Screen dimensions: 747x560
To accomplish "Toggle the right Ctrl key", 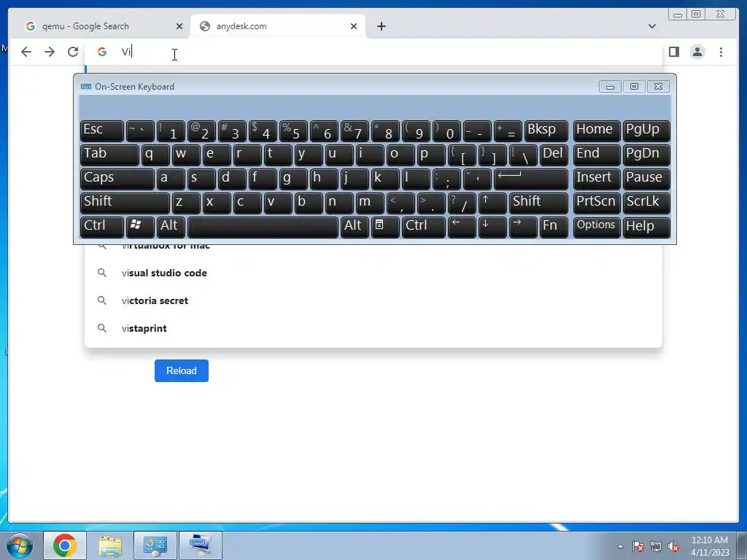I will point(424,227).
